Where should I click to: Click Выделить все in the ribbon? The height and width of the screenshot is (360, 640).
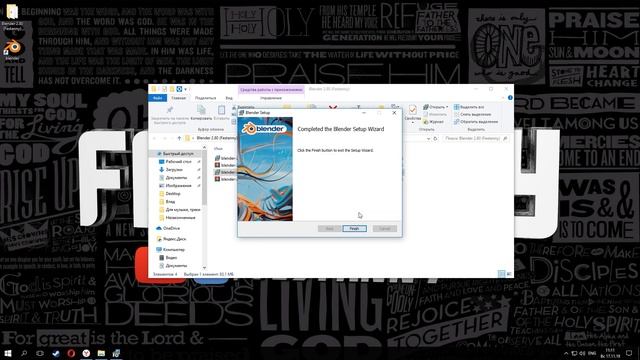(x=469, y=107)
